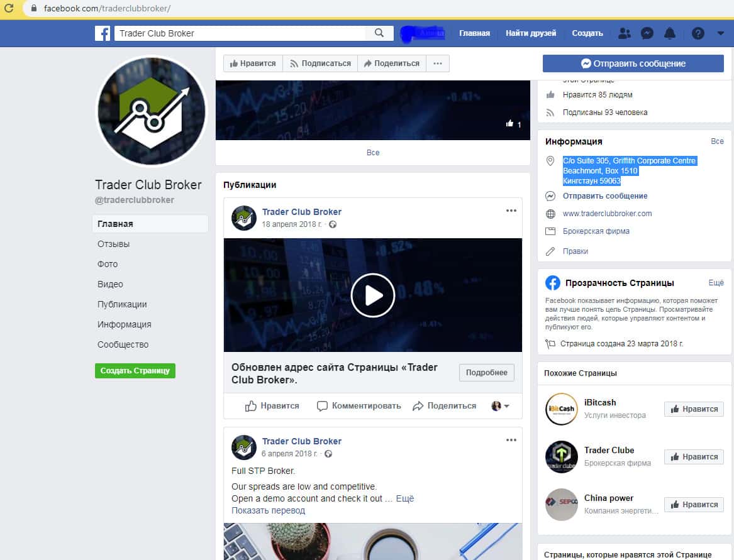Play the video in the 18 апреля post
The image size is (734, 560).
(372, 295)
